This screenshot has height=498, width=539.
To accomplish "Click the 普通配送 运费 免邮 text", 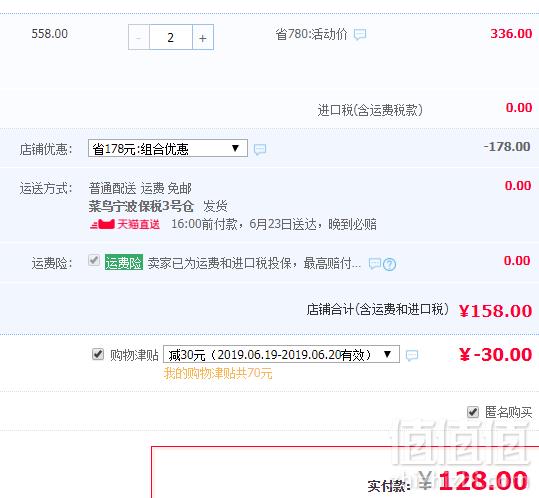I will coord(140,188).
